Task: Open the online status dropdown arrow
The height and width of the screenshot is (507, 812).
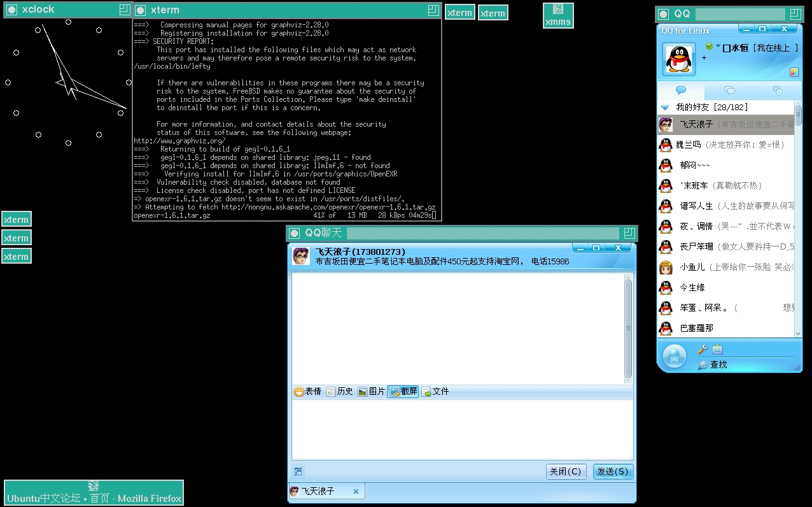Action: pyautogui.click(x=718, y=46)
